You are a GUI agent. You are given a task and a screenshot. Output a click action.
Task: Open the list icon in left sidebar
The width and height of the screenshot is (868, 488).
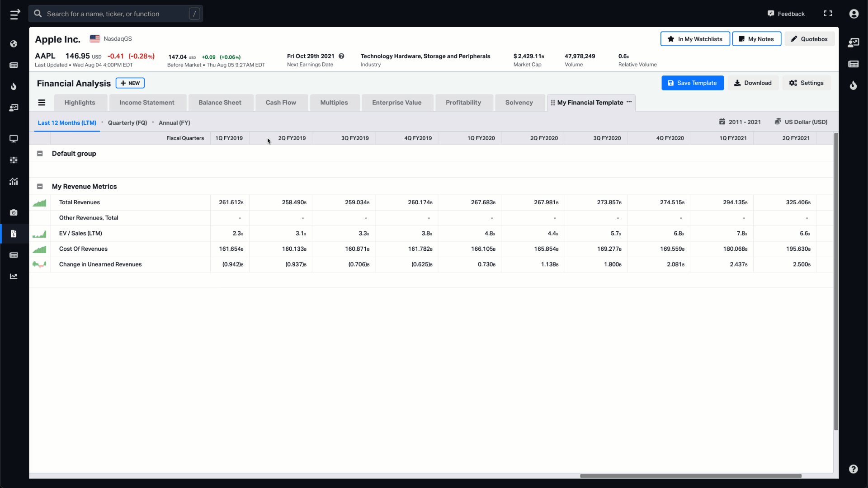click(14, 255)
